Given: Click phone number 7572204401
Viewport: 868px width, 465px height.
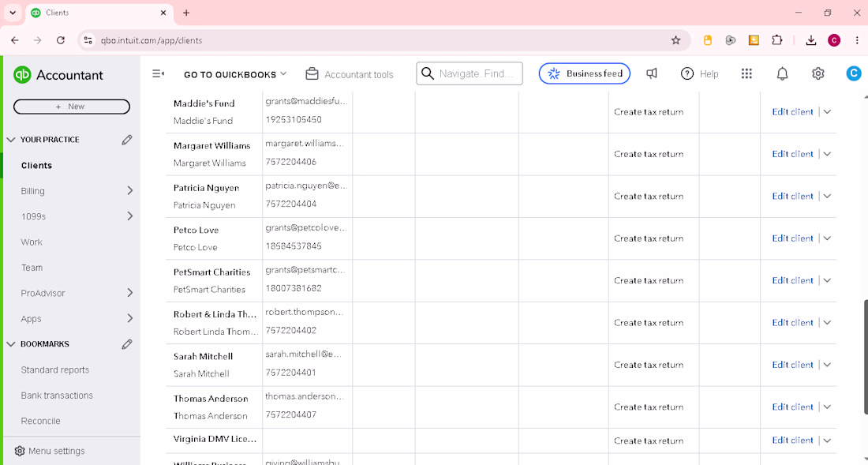Looking at the screenshot, I should (290, 373).
